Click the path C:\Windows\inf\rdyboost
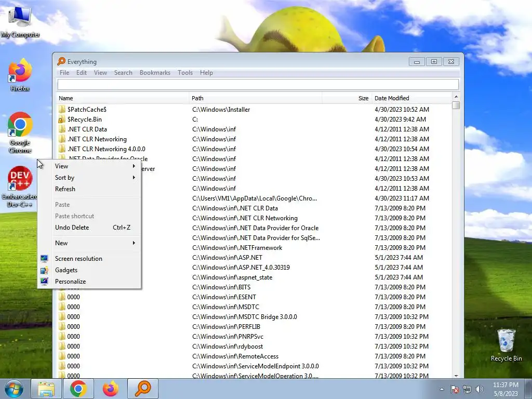Viewport: 532px width, 399px height. pos(228,347)
